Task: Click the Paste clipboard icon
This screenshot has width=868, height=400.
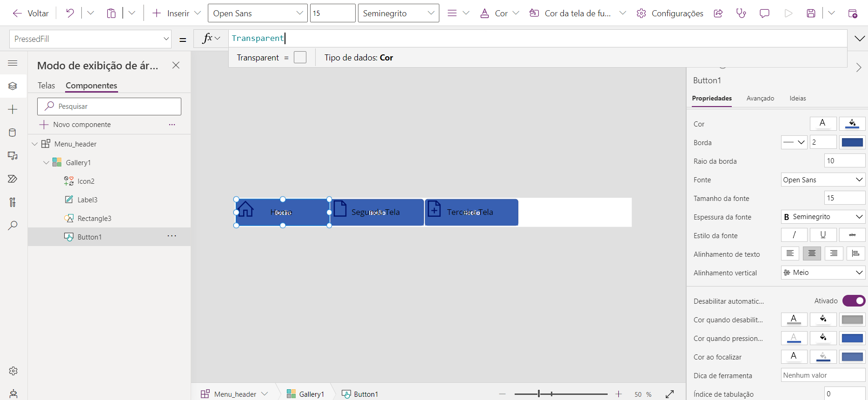Action: [x=111, y=13]
